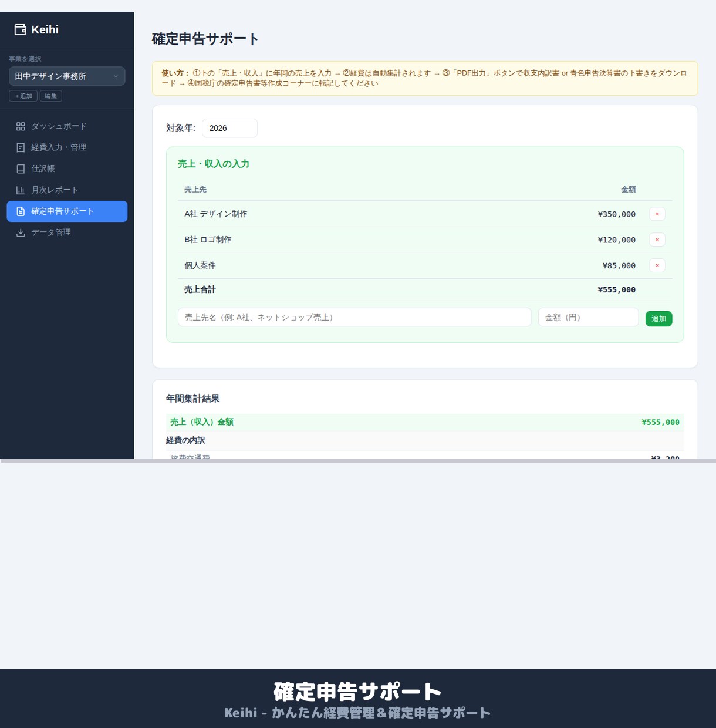Click the 売上先 column header

pyautogui.click(x=195, y=189)
